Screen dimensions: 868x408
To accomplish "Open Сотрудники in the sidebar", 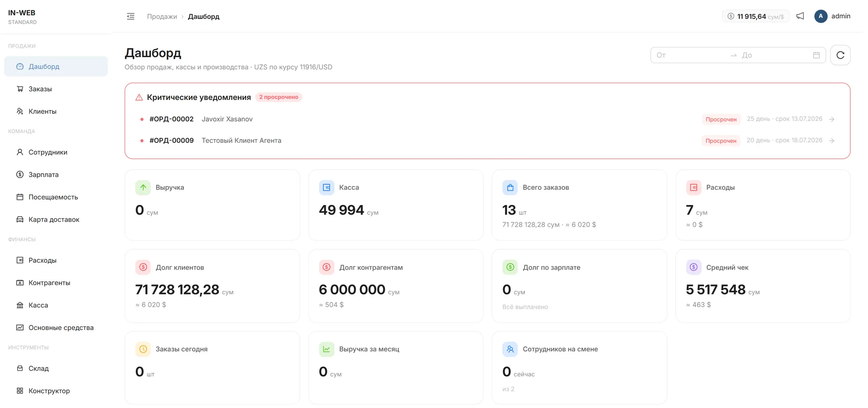I will click(56, 152).
